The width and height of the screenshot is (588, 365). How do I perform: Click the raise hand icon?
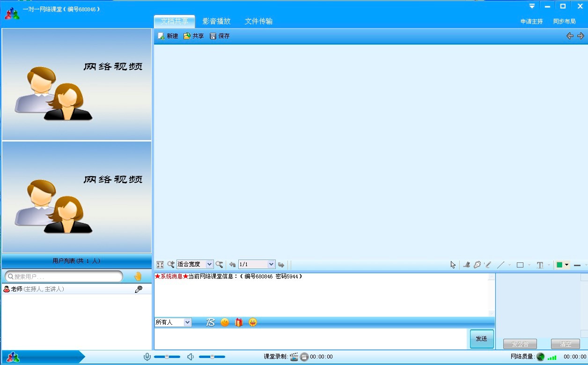click(138, 276)
